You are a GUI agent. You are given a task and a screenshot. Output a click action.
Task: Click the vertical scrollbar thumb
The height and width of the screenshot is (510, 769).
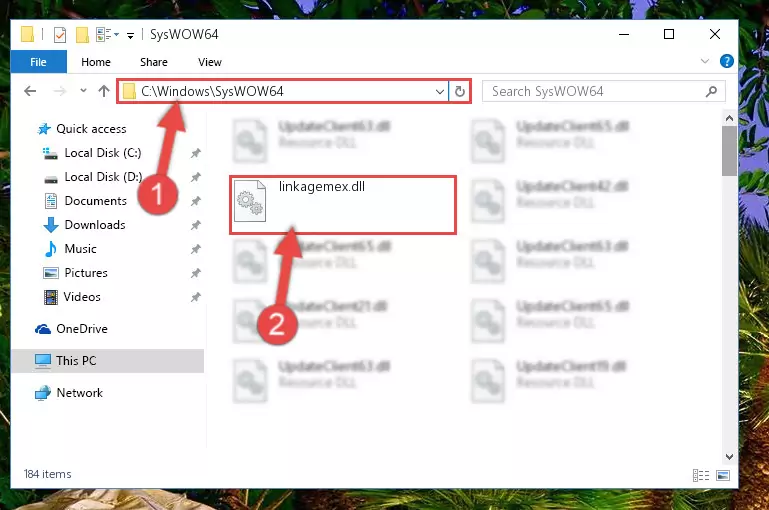tap(729, 151)
